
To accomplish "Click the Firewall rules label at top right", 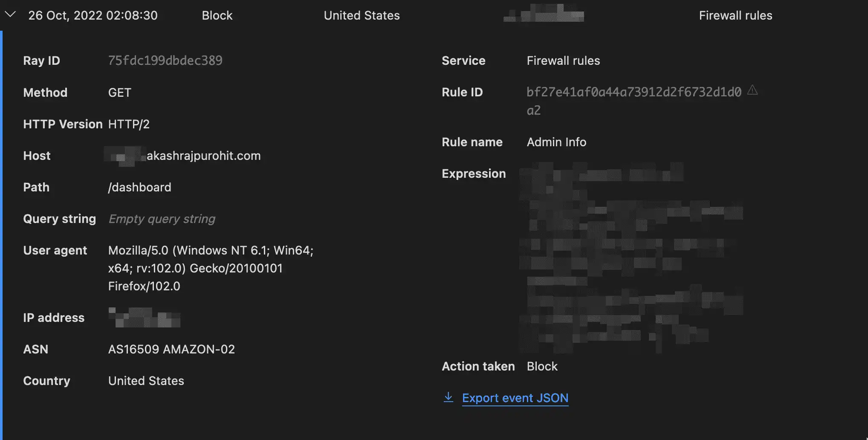I will click(x=735, y=15).
